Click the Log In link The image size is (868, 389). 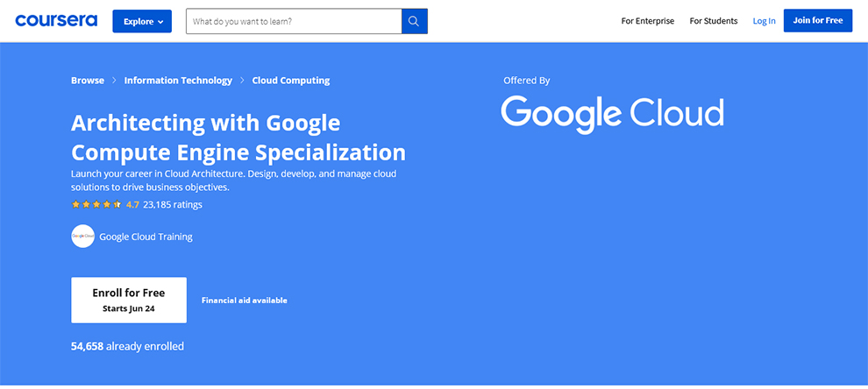pos(764,21)
